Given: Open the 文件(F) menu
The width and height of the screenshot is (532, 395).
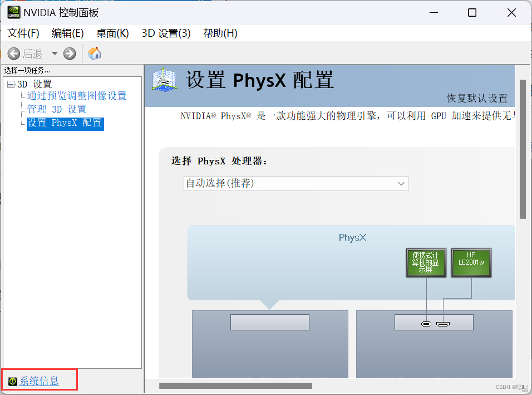Looking at the screenshot, I should tap(22, 33).
